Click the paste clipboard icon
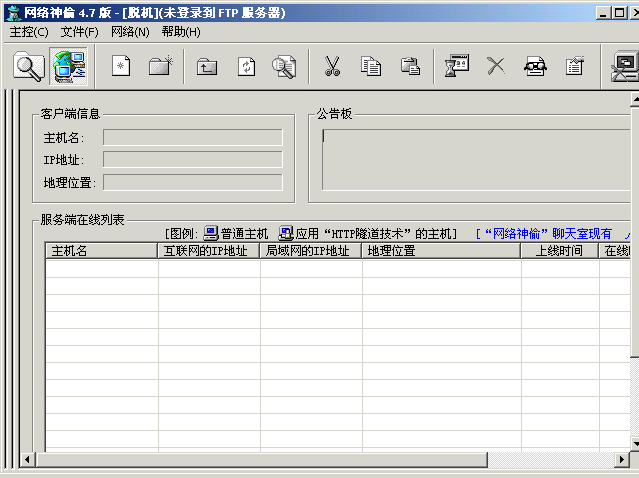The height and width of the screenshot is (478, 639). (410, 67)
